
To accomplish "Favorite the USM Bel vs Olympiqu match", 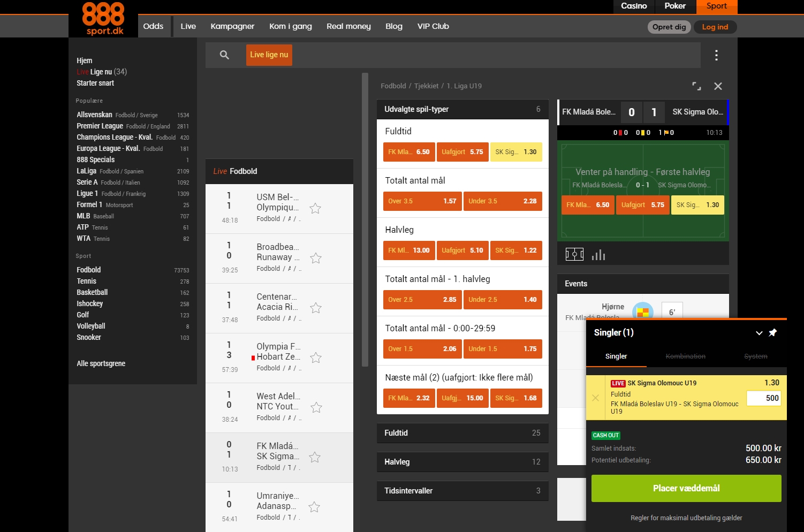I will (315, 209).
